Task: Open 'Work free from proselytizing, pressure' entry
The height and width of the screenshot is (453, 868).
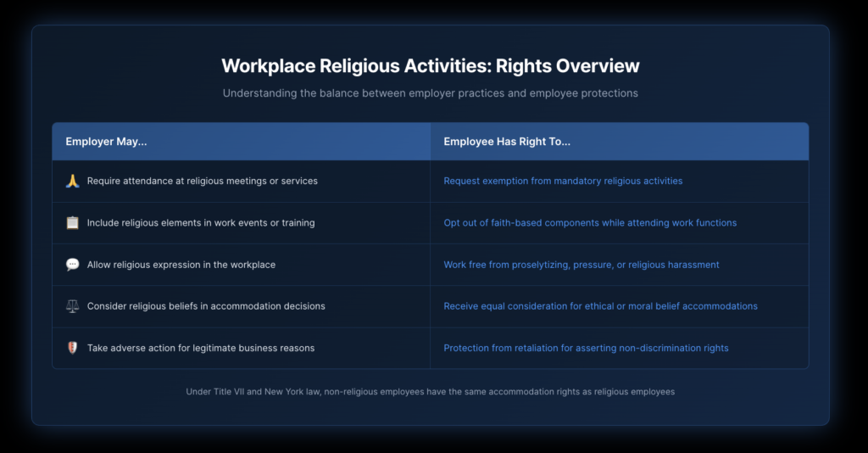Action: (x=581, y=265)
